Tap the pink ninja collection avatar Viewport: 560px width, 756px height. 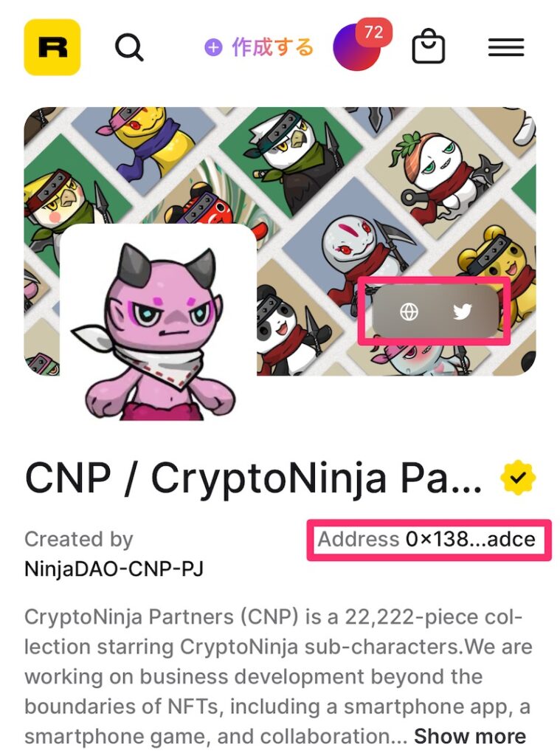click(x=158, y=322)
